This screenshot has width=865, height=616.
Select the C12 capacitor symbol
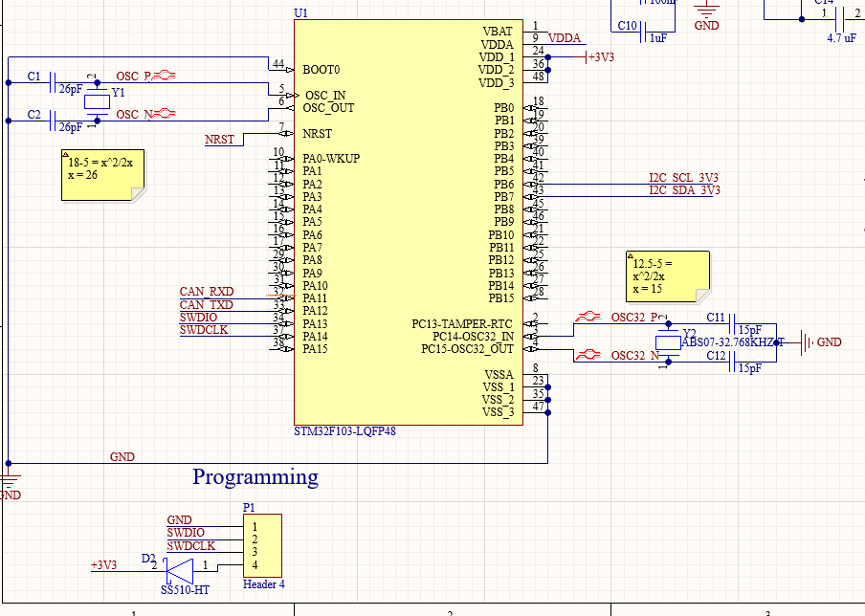point(733,362)
